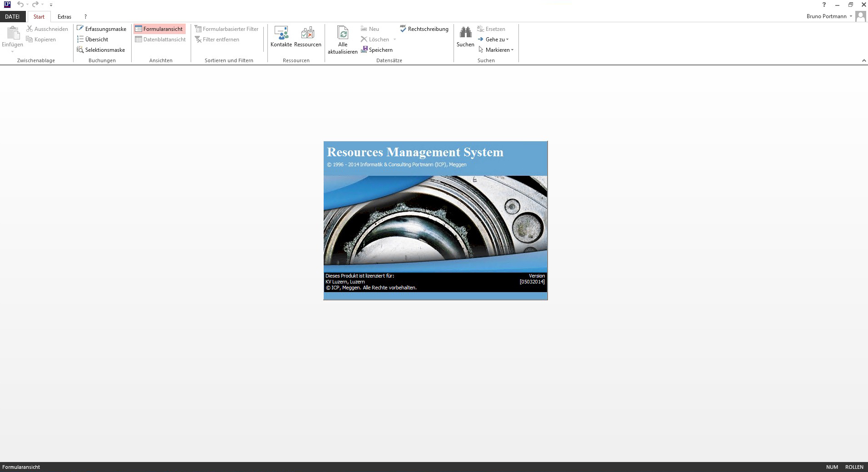Switch to the Extras tab
Image resolution: width=868 pixels, height=472 pixels.
64,16
